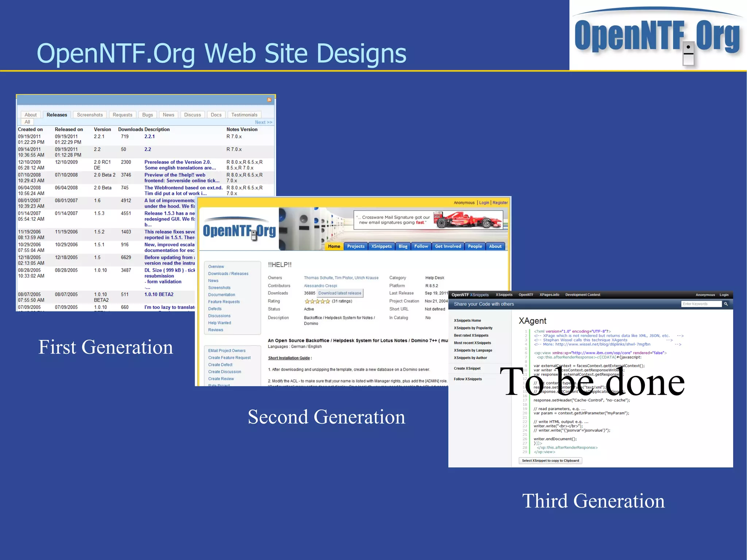This screenshot has height=560, width=747.
Task: Open Reviews sidebar link
Action: 216,330
